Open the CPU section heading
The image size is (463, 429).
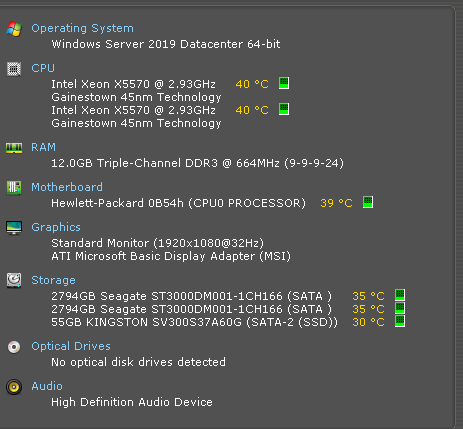[x=43, y=68]
